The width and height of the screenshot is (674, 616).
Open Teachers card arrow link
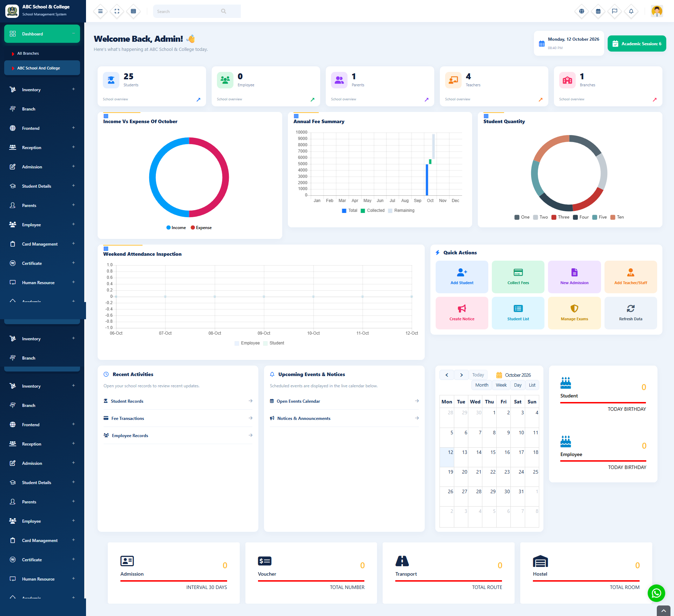[x=541, y=100]
